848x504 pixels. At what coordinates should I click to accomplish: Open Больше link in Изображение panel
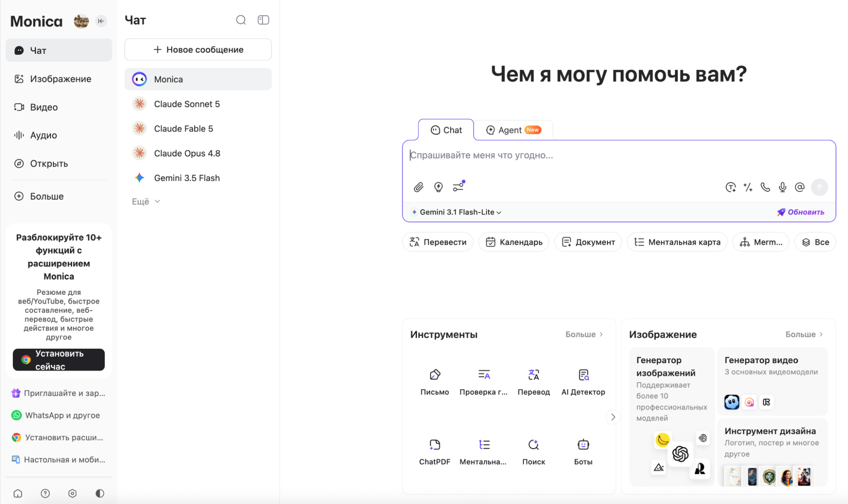click(804, 334)
